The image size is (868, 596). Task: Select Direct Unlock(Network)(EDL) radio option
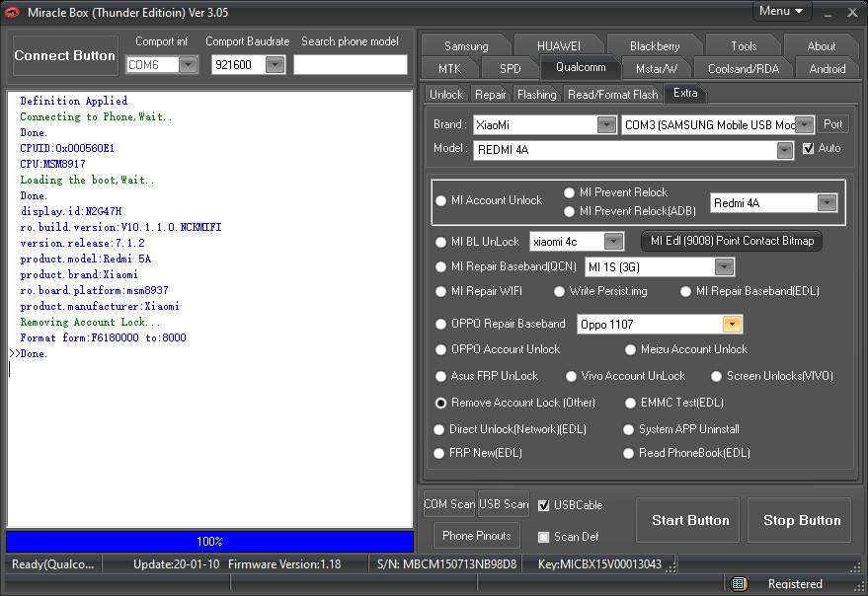click(x=439, y=429)
